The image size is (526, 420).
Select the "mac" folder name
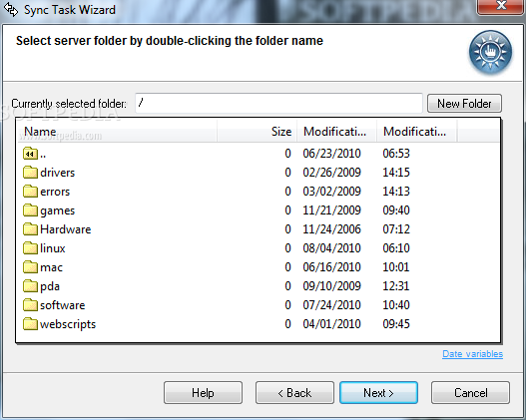coord(51,267)
